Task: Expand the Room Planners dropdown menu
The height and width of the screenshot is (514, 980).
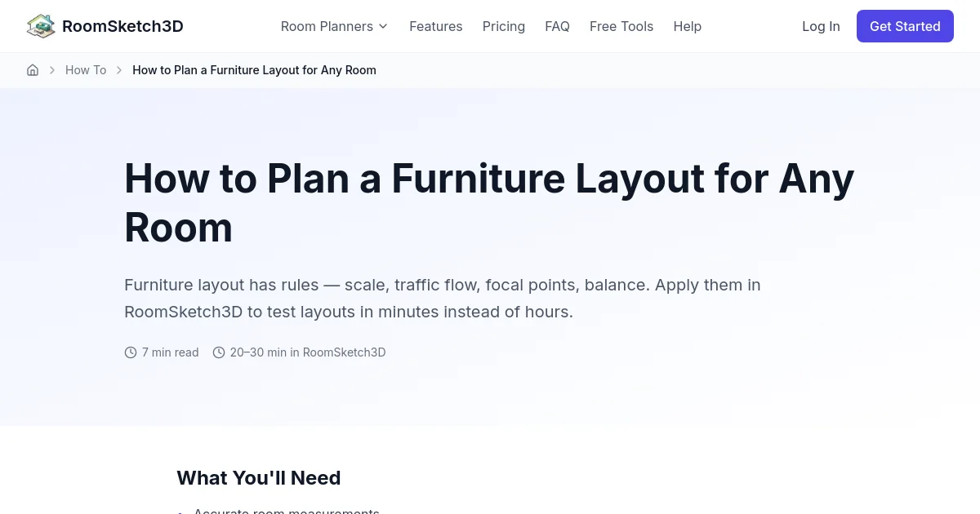Action: point(334,26)
